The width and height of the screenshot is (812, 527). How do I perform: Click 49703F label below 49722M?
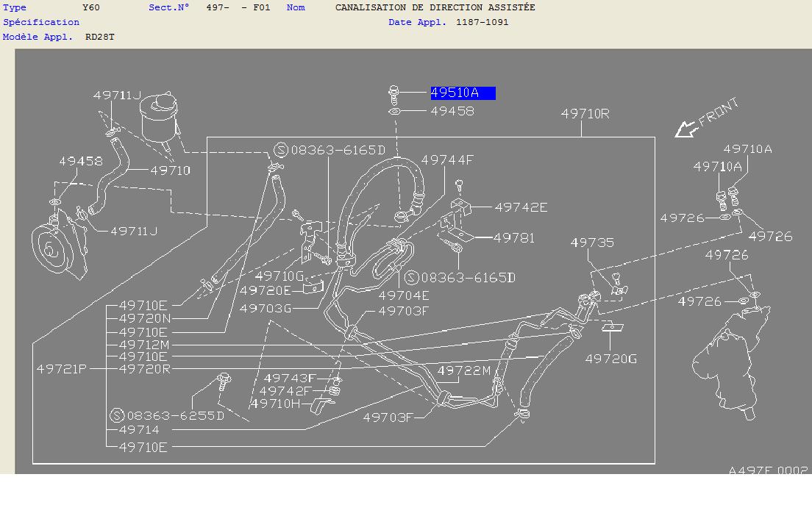tap(388, 417)
